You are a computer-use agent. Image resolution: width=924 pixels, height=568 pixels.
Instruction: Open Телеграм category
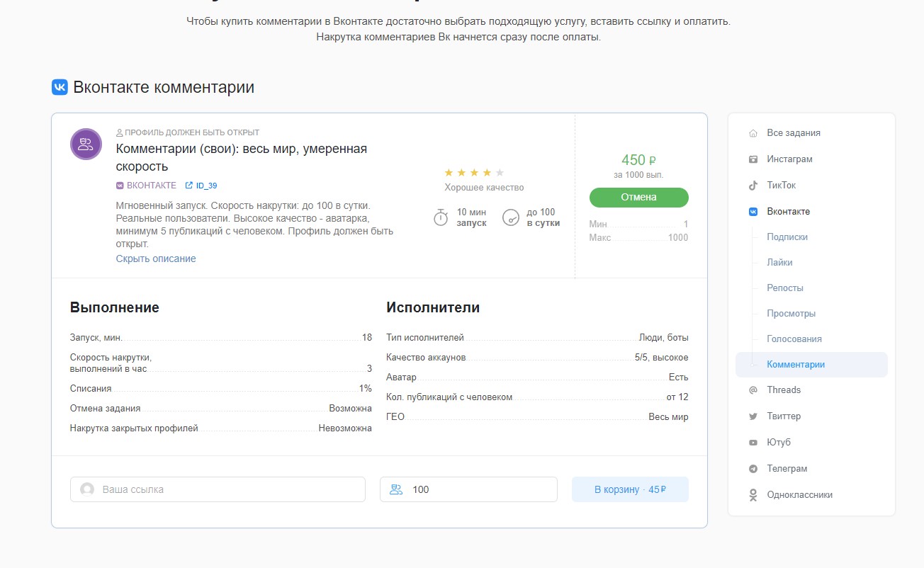(787, 469)
